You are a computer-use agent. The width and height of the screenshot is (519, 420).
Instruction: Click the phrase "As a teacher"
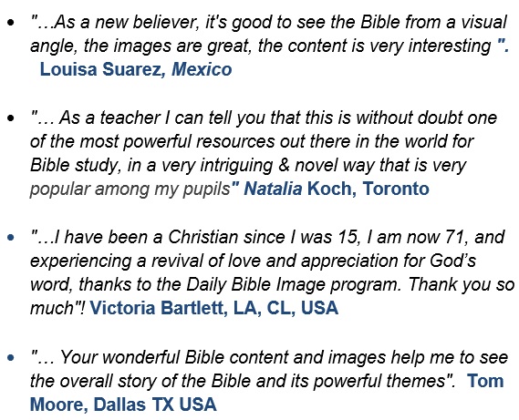click(110, 118)
